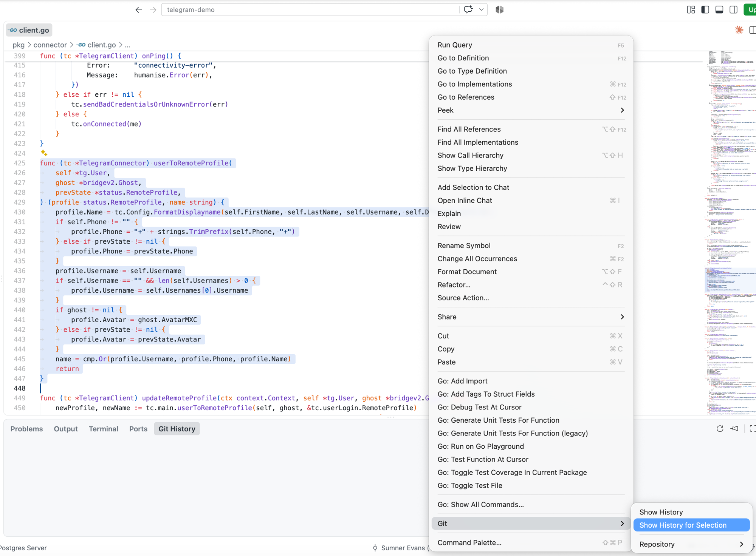Viewport: 756px width, 556px height.
Task: Select Go to Definition
Action: tap(531, 58)
